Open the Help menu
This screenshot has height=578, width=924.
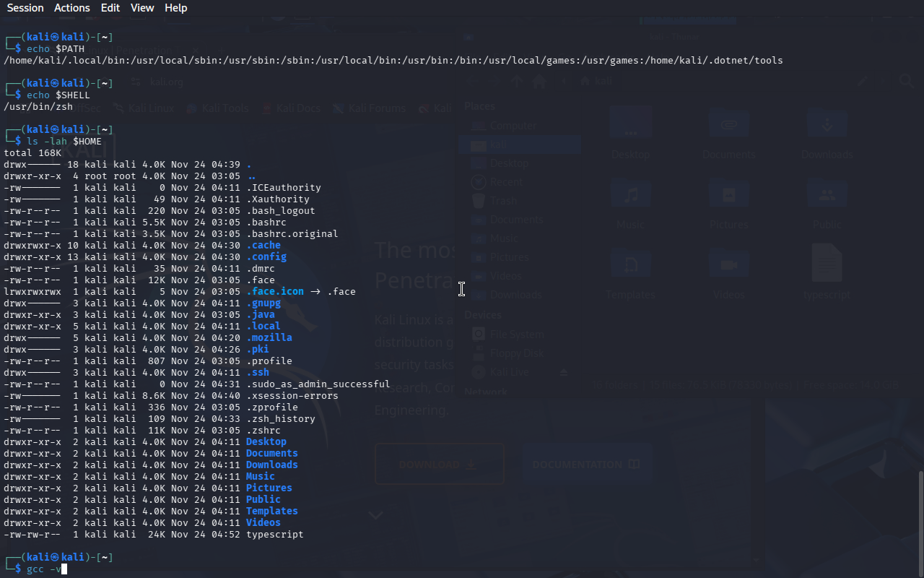[x=175, y=8]
